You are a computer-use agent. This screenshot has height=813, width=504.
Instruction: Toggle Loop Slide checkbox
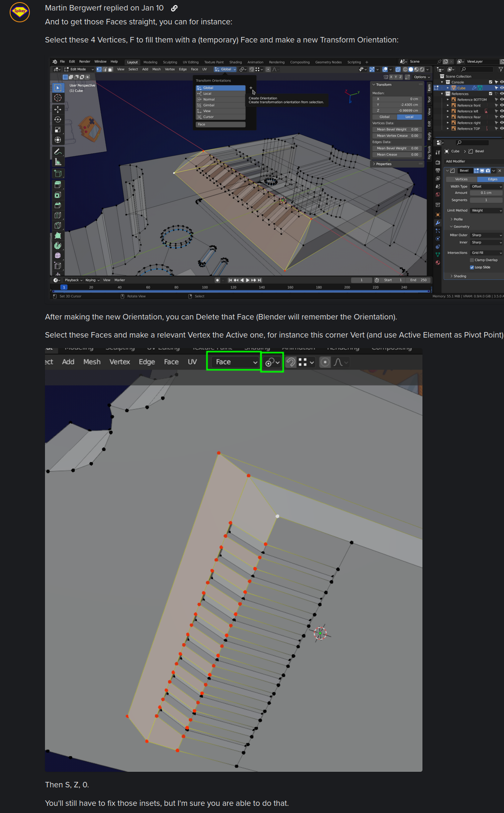click(x=472, y=267)
